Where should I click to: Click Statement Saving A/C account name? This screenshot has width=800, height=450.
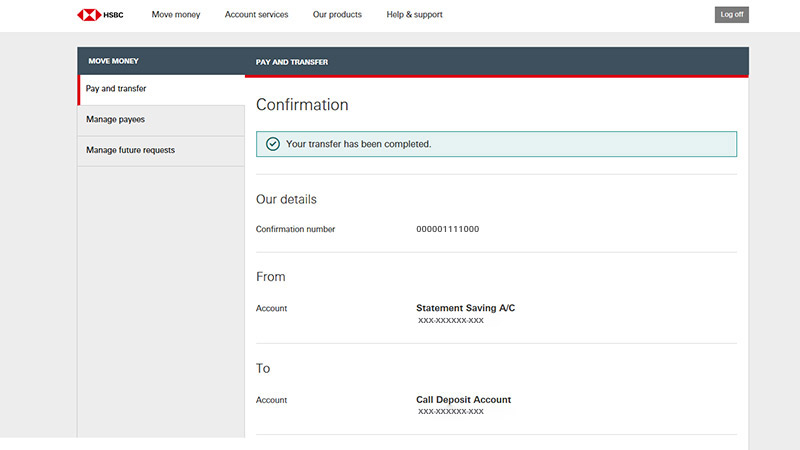coord(465,308)
